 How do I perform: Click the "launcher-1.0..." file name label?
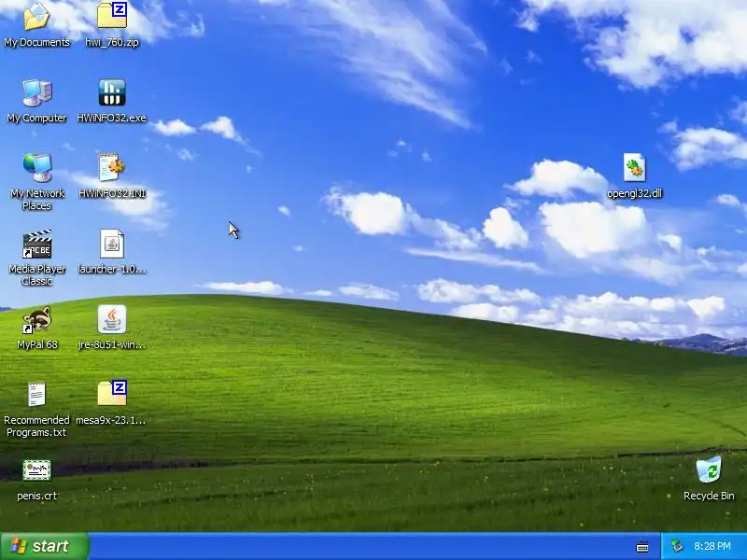112,269
